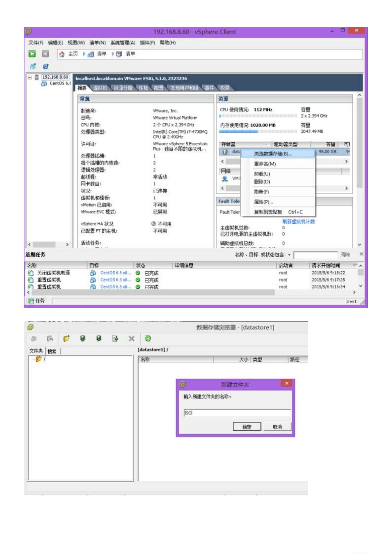
Task: Open the 编辑(E) menu
Action: [55, 43]
